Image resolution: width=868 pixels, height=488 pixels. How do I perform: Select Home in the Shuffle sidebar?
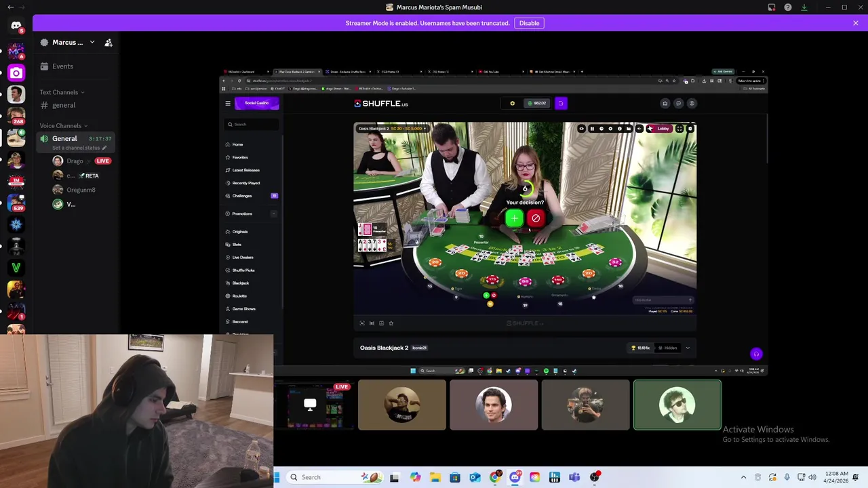(x=237, y=144)
